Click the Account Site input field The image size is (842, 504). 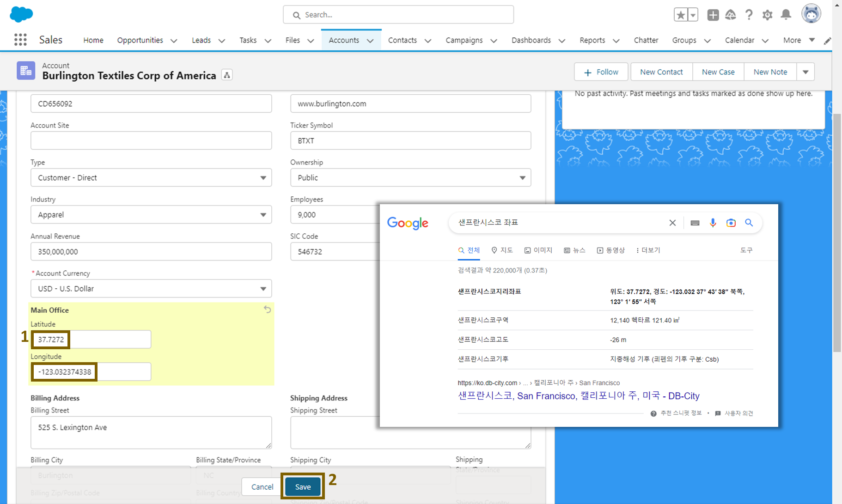point(151,140)
